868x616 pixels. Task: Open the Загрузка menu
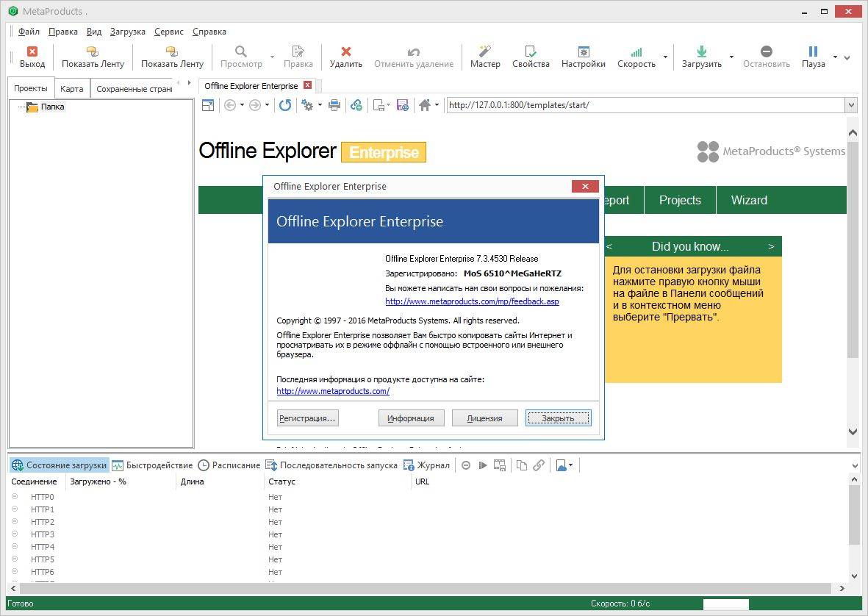127,32
